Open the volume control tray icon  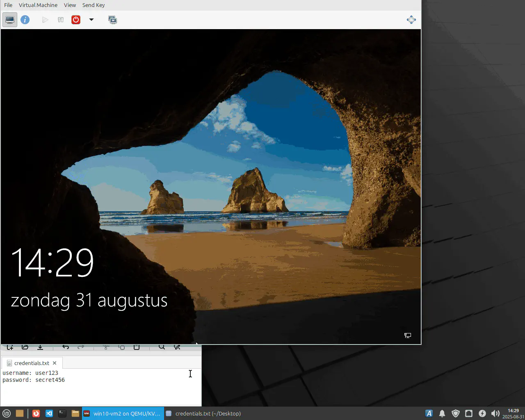pos(495,413)
